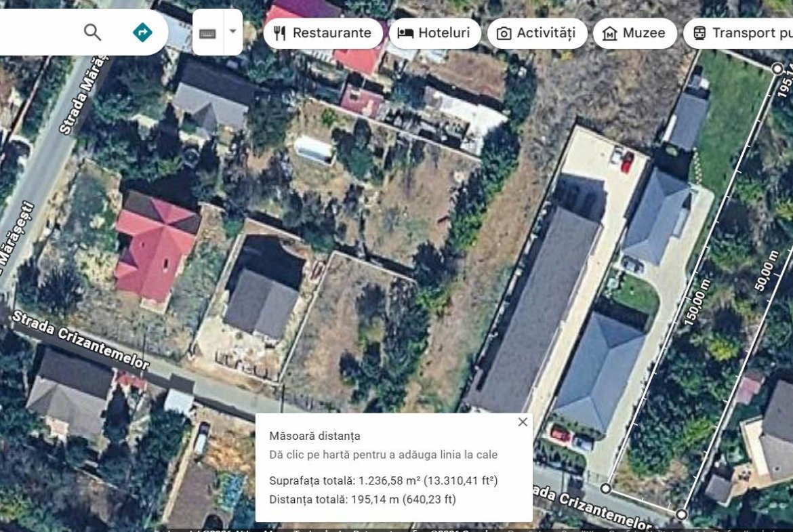
Task: Choose the Muzee category chip
Action: coord(634,33)
